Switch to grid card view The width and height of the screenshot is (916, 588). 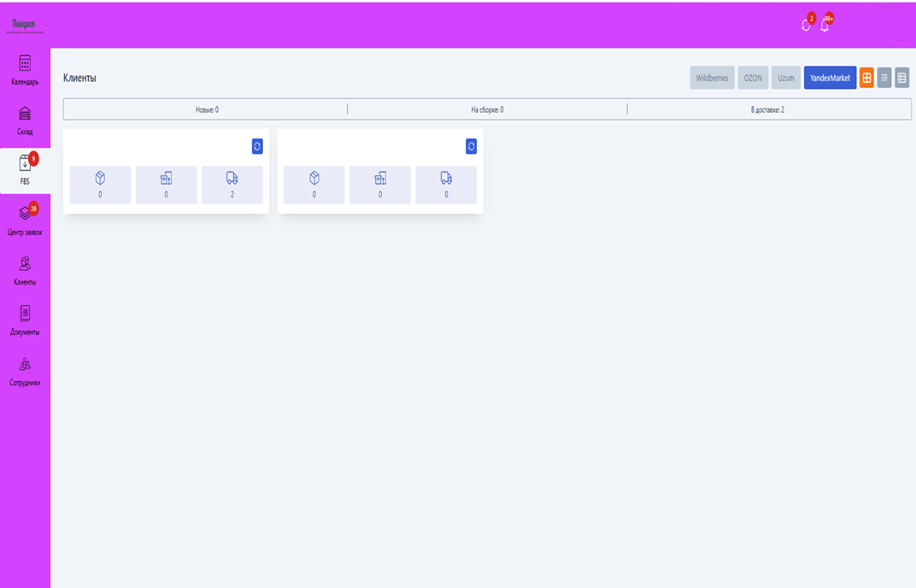click(x=866, y=78)
